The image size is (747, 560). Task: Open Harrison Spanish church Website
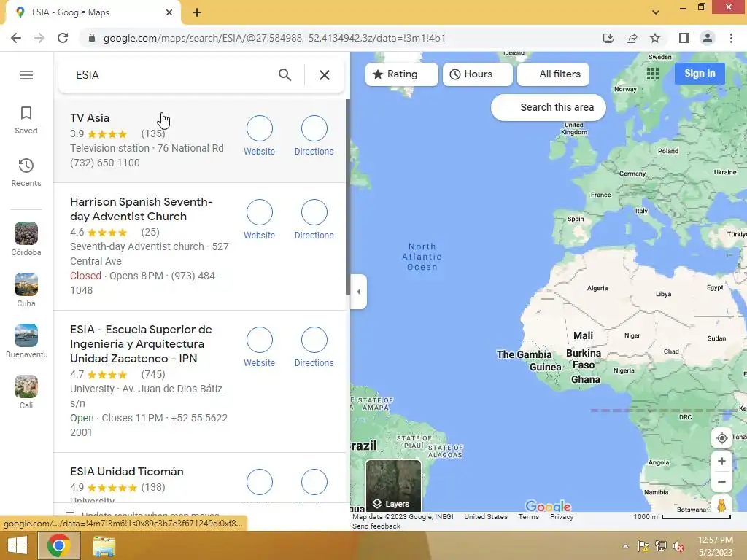[259, 219]
